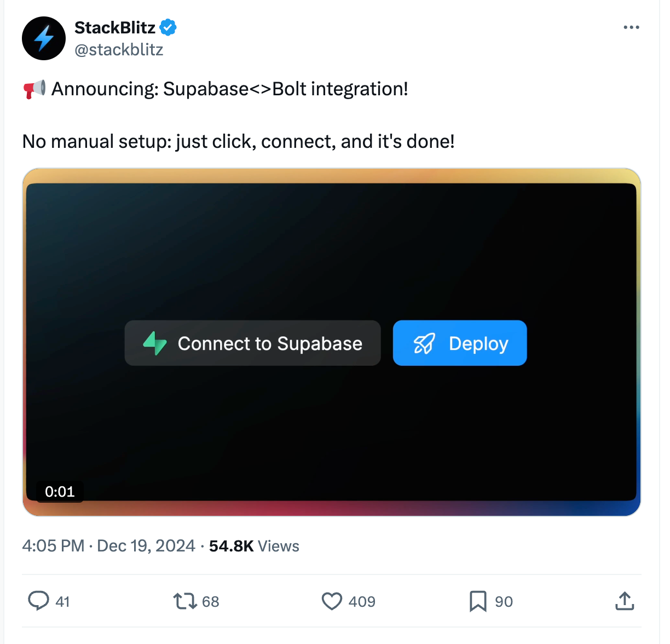This screenshot has height=644, width=670.
Task: Click the blue verified badge
Action: tap(168, 26)
